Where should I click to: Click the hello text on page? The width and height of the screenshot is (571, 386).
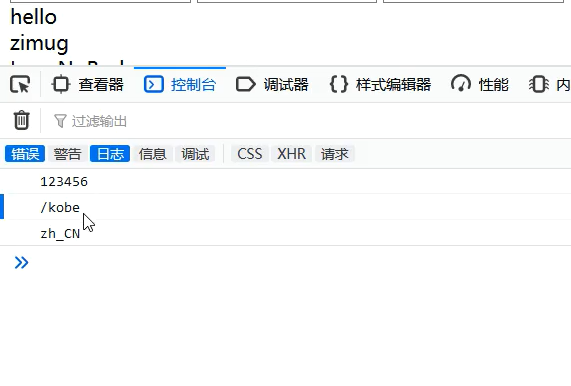click(34, 17)
